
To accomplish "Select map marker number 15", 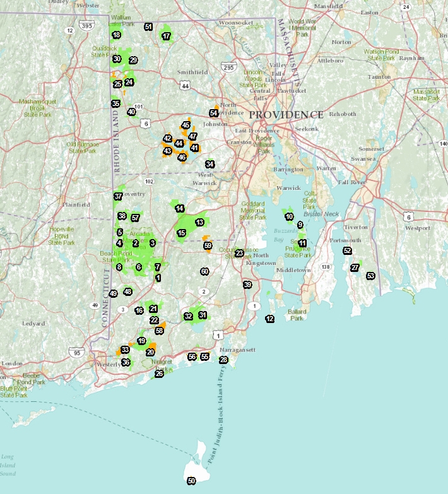I will (x=181, y=233).
